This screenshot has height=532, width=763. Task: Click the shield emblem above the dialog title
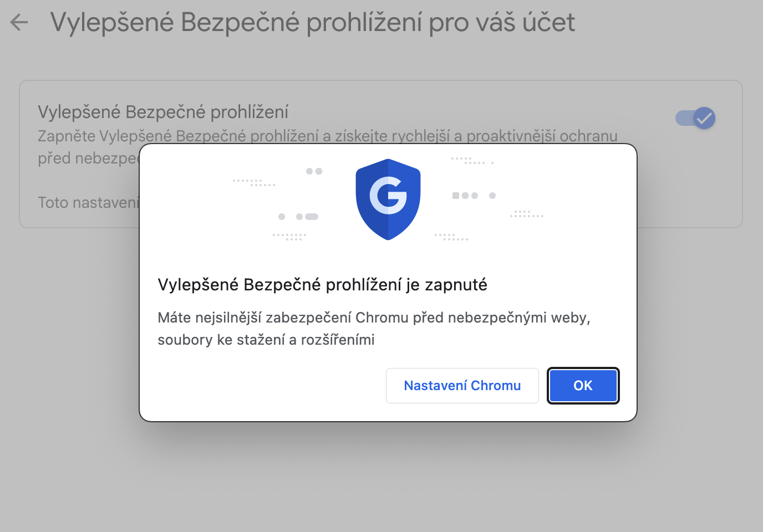point(388,199)
